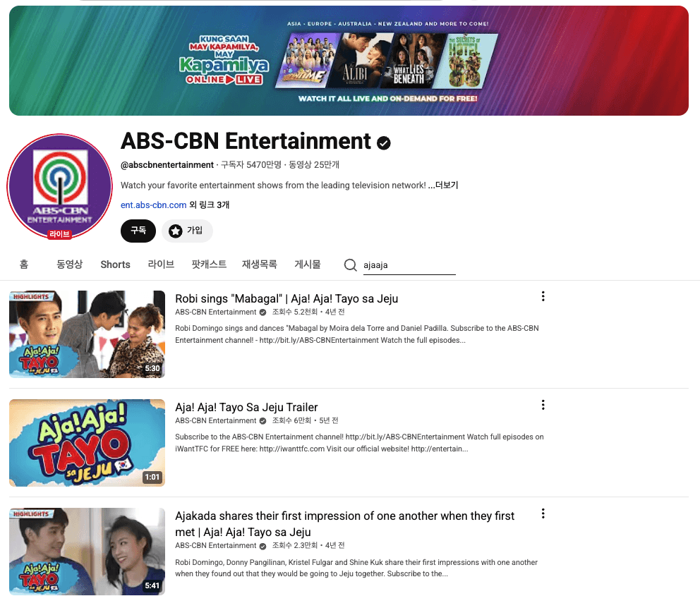Open the Shorts tab

(115, 264)
